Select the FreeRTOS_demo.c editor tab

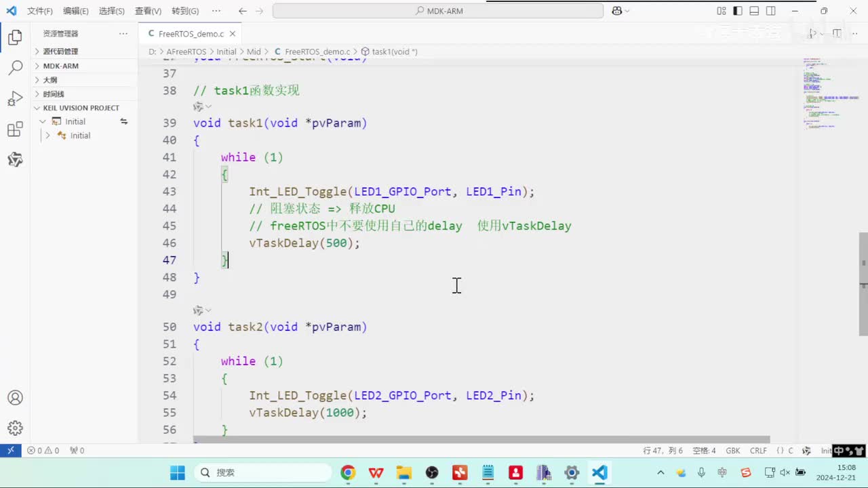pyautogui.click(x=190, y=33)
